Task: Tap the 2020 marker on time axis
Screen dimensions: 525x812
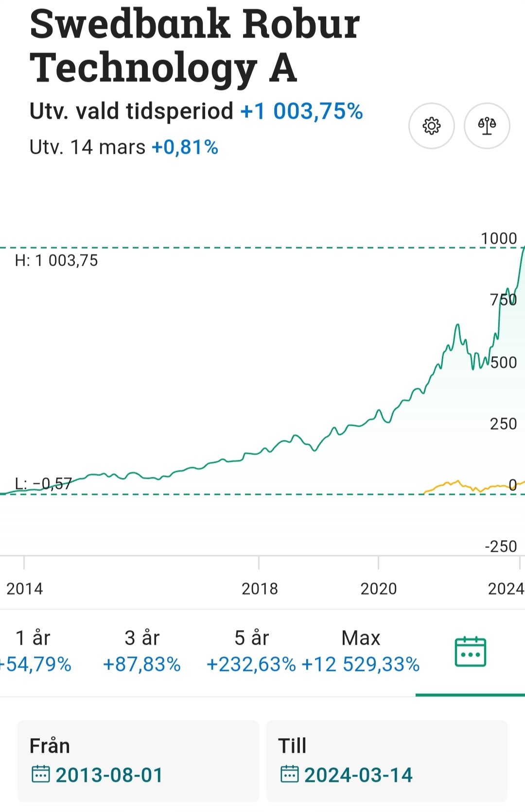Action: click(378, 589)
